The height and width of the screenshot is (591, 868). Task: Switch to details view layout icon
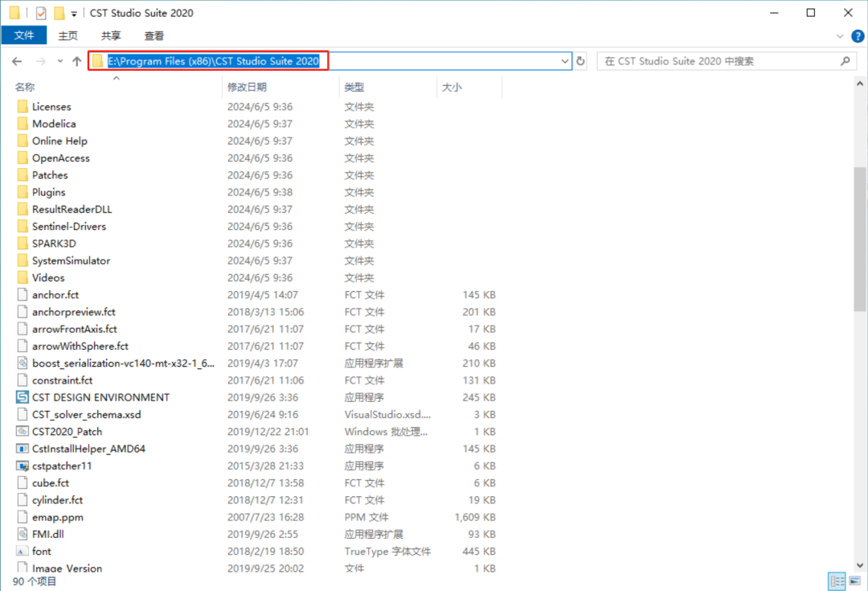point(837,581)
